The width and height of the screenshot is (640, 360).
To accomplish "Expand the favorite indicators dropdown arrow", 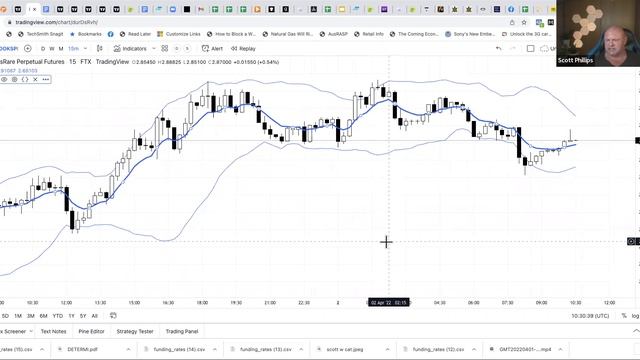I will [x=154, y=49].
